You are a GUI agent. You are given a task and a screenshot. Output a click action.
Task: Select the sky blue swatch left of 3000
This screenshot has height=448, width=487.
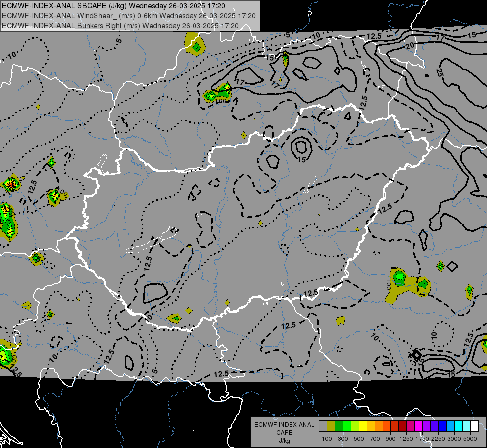click(x=451, y=426)
